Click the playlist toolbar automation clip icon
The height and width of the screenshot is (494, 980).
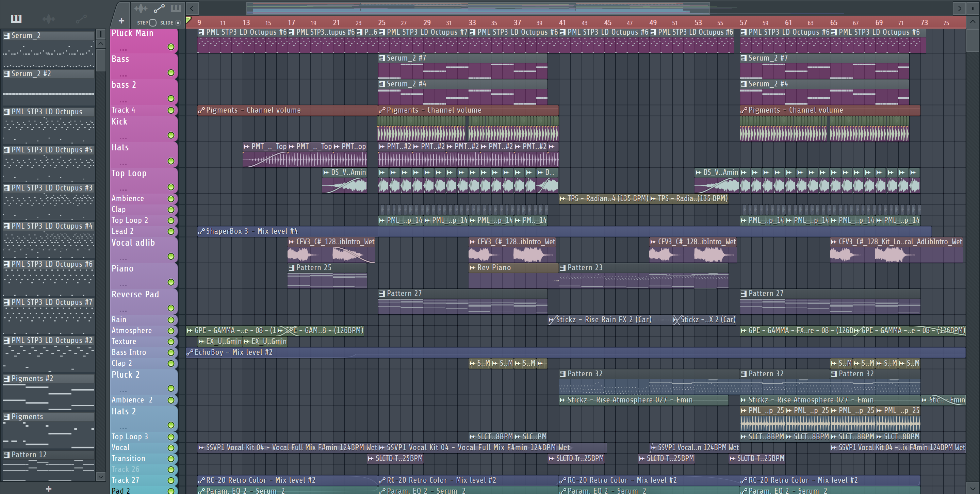(x=159, y=8)
